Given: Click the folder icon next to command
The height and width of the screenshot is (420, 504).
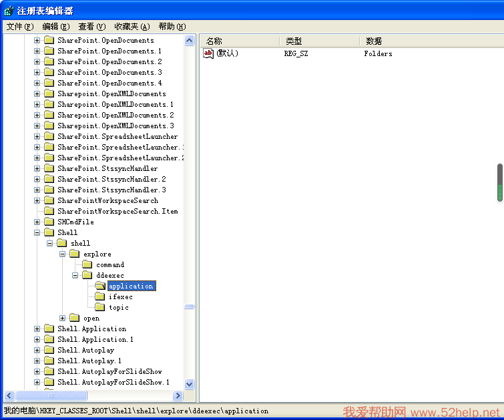Looking at the screenshot, I should click(87, 264).
